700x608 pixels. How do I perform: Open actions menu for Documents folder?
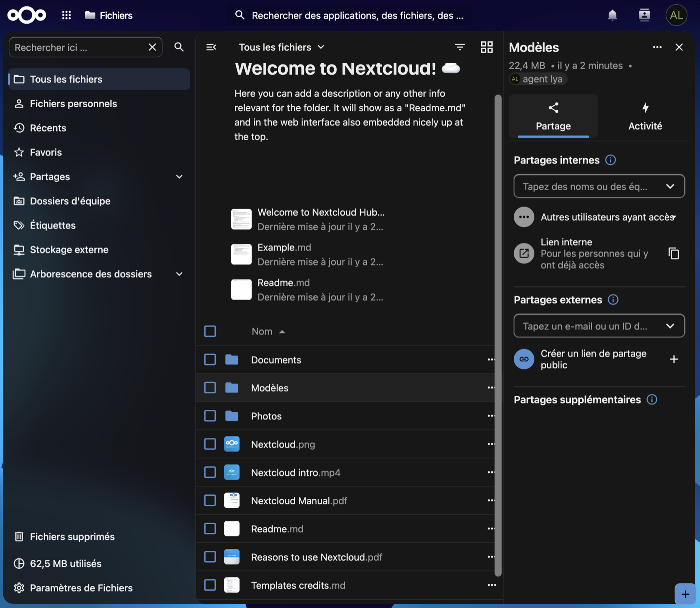[x=491, y=360]
